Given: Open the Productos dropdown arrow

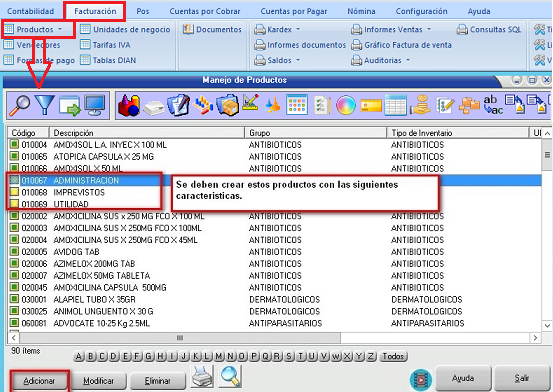Looking at the screenshot, I should pos(60,29).
